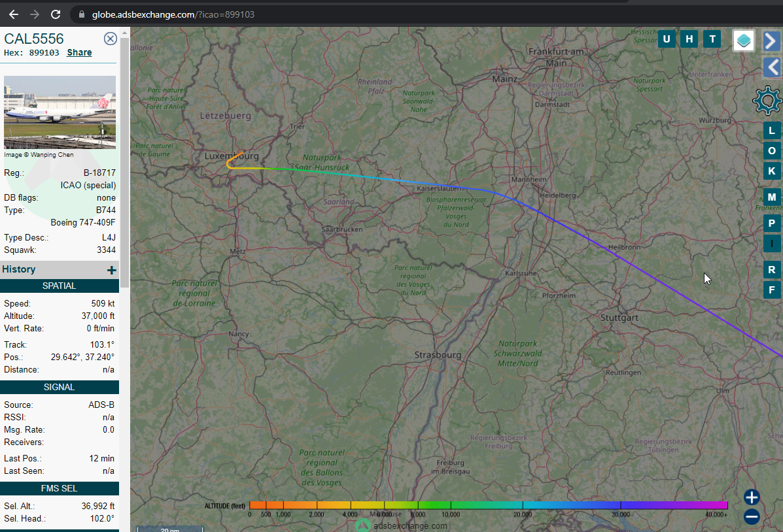Expand the History section with the plus

111,270
